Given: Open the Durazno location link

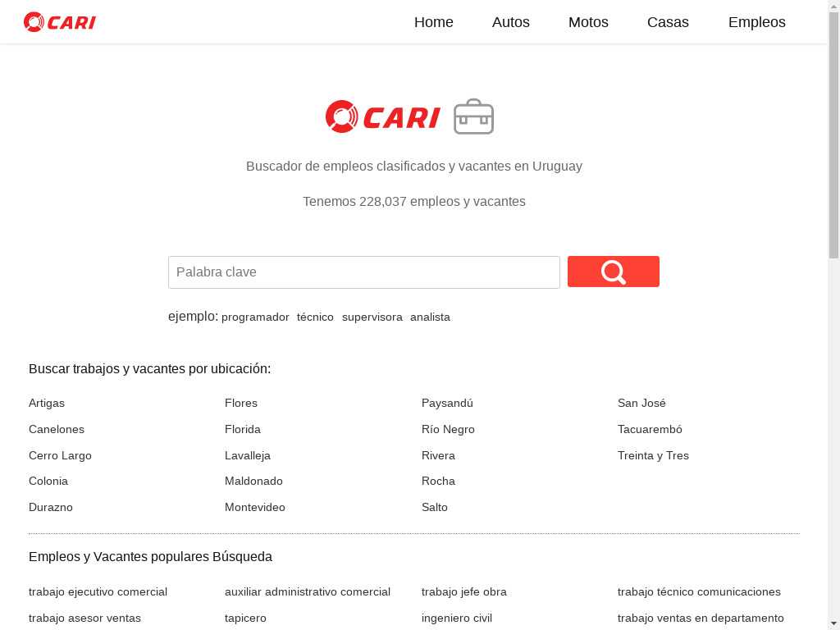Looking at the screenshot, I should pos(50,507).
